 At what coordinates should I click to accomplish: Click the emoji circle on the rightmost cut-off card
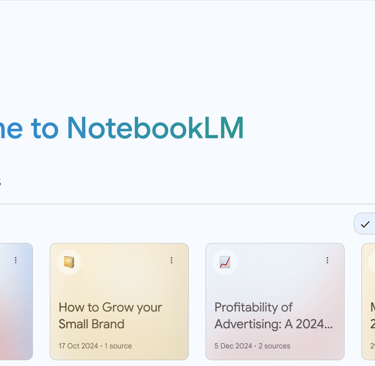(x=372, y=262)
